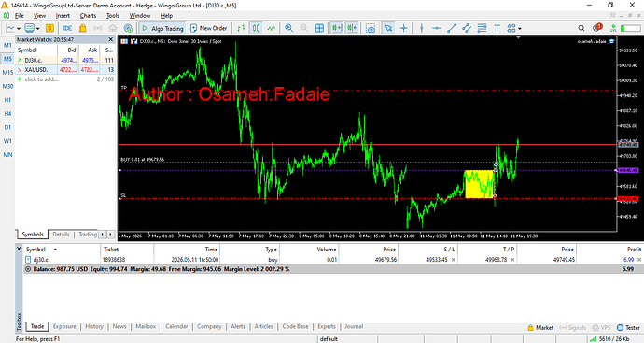Image resolution: width=644 pixels, height=343 pixels.
Task: Switch to the W1 timeframe
Action: (7, 141)
